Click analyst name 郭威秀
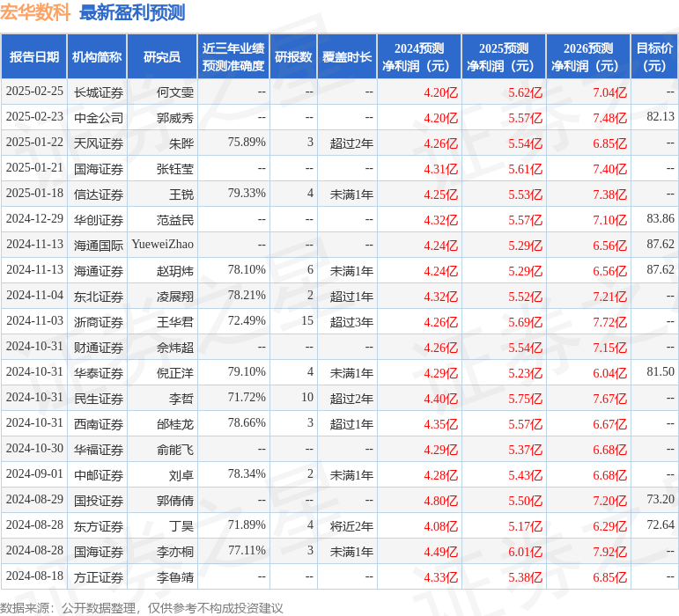 [x=175, y=117]
